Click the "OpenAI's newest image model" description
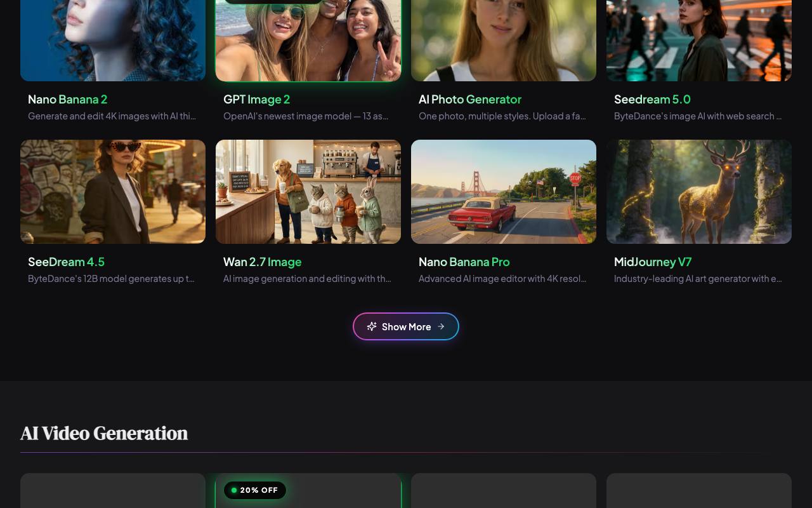 (306, 116)
